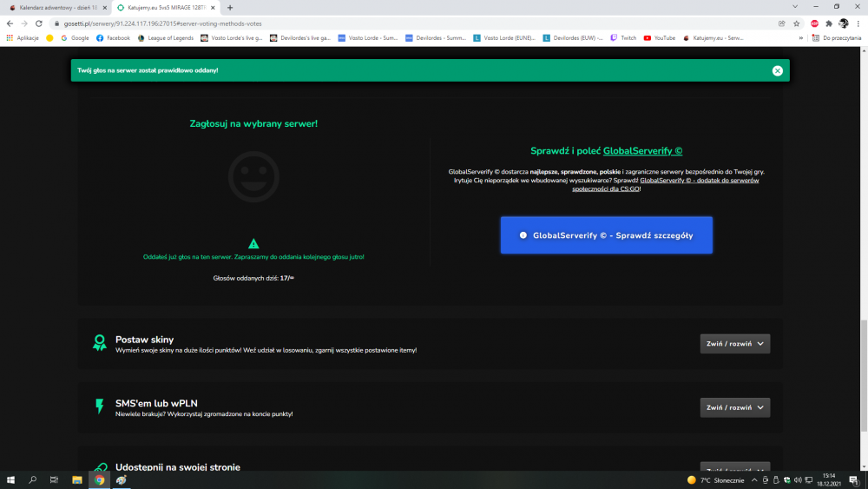The image size is (868, 489).
Task: Open the Twitch bookmark
Action: 623,38
